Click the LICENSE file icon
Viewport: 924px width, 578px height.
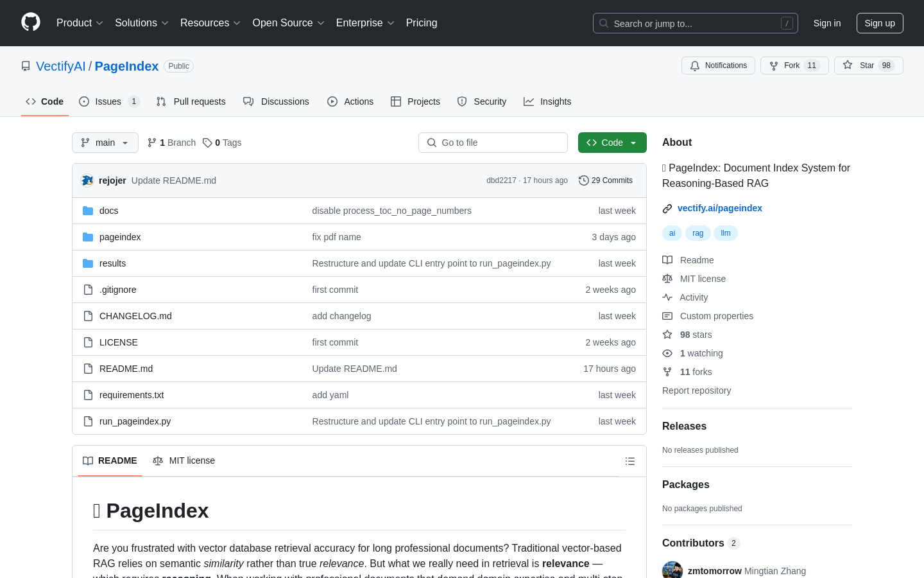(x=88, y=342)
